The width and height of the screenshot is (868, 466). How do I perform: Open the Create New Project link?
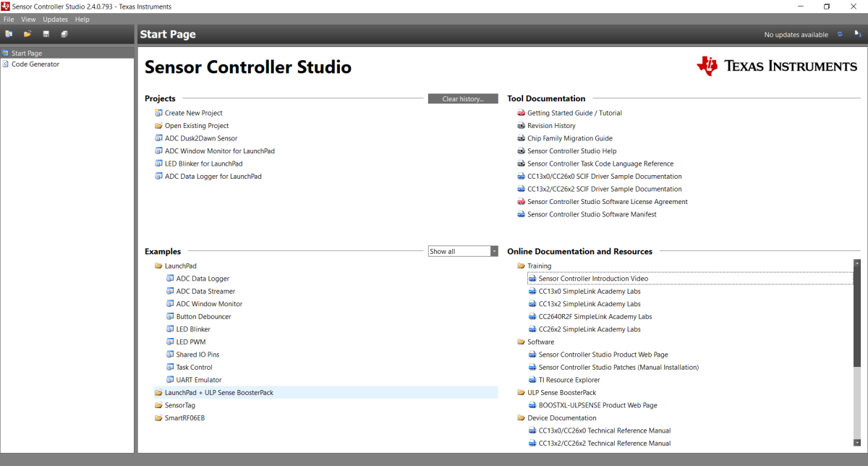click(x=193, y=113)
